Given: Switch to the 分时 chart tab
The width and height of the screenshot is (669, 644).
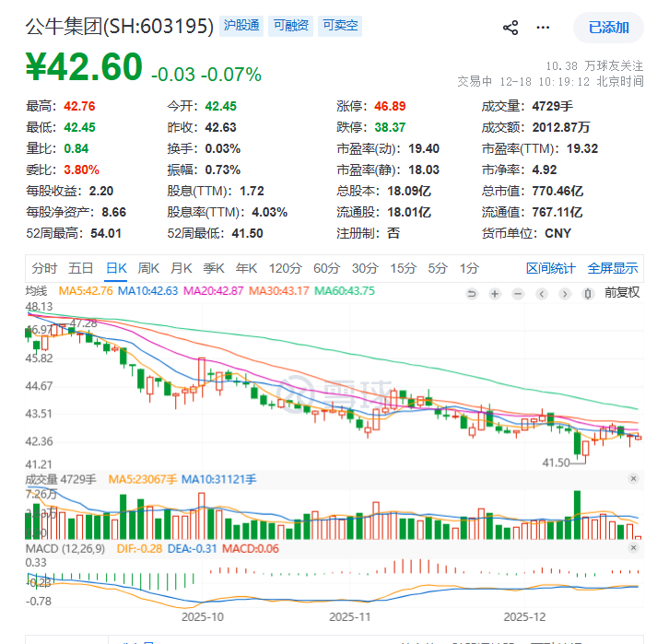Looking at the screenshot, I should click(44, 268).
